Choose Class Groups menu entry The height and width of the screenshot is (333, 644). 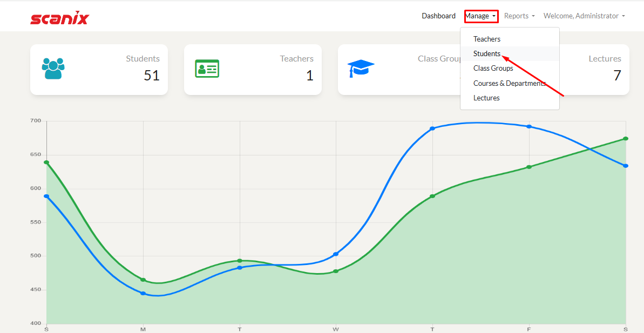(x=493, y=68)
